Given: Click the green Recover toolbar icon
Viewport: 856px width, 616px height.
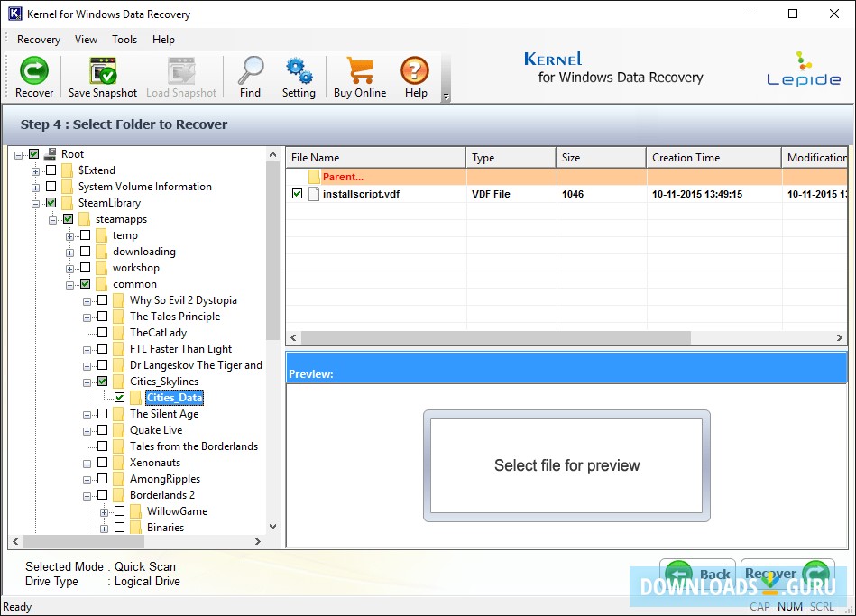Looking at the screenshot, I should 34,70.
